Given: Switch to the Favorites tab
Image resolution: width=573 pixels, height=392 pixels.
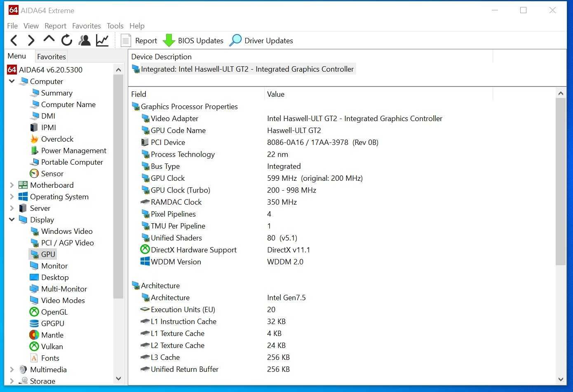Looking at the screenshot, I should tap(51, 56).
